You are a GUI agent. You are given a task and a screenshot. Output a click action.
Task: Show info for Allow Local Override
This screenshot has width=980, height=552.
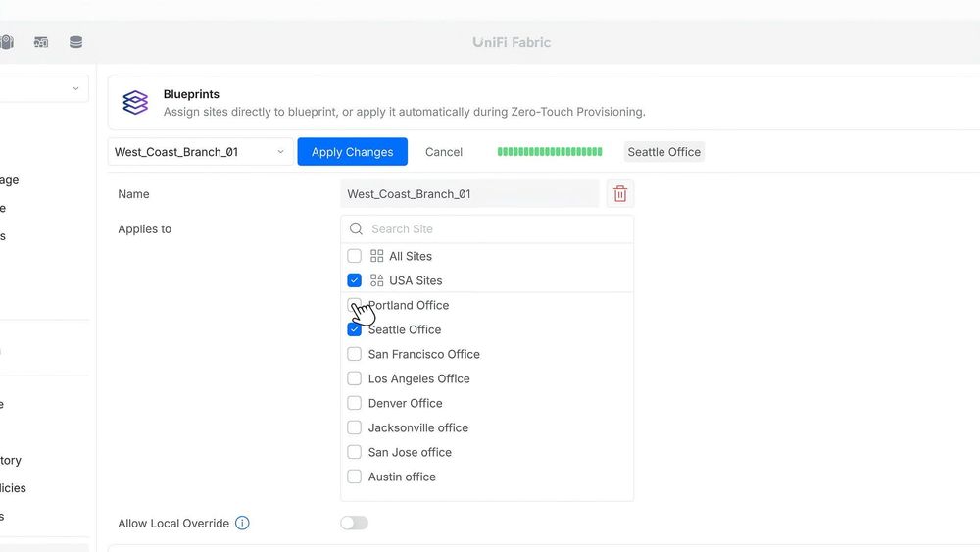(242, 523)
